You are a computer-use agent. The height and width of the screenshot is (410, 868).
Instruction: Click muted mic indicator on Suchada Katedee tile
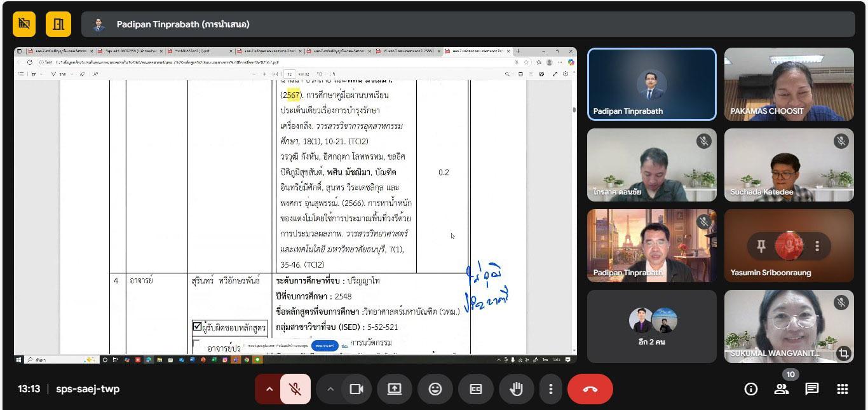[841, 141]
